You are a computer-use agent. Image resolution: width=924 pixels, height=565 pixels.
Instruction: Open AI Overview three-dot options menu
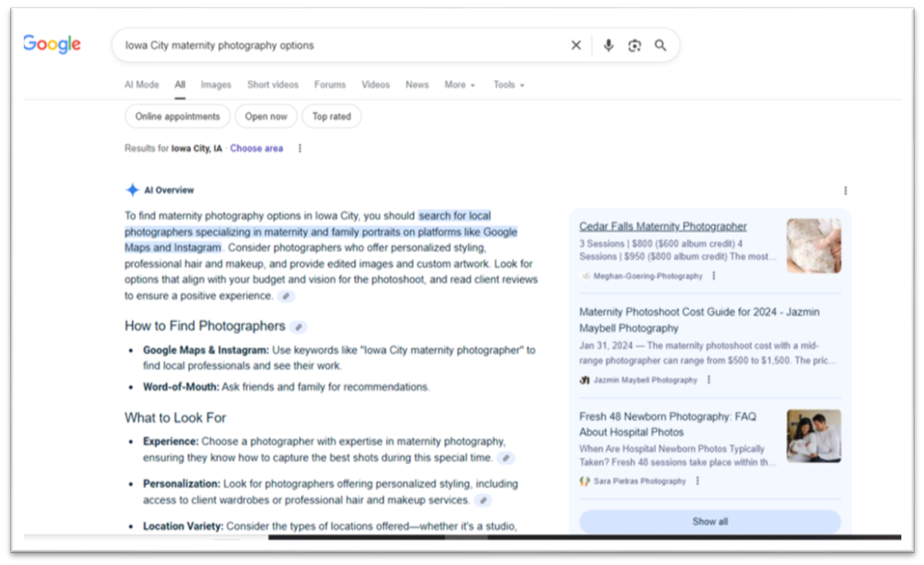coord(846,191)
